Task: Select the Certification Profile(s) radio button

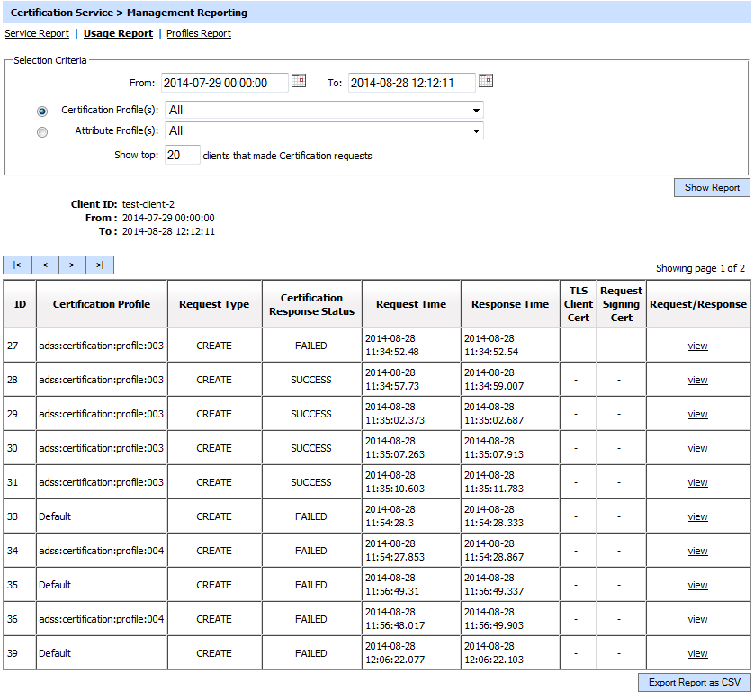Action: [42, 111]
